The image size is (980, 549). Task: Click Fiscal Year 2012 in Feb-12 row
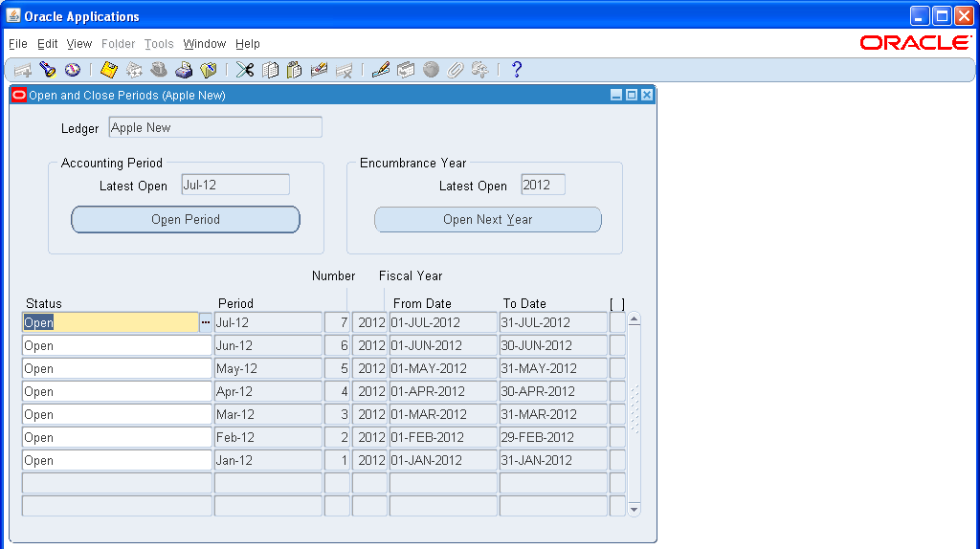pyautogui.click(x=370, y=437)
